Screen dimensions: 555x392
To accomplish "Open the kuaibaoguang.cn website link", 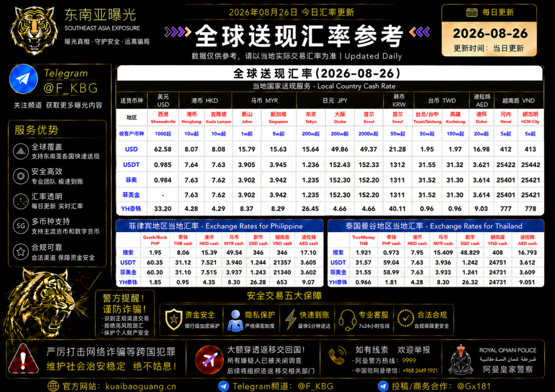I will [x=141, y=386].
